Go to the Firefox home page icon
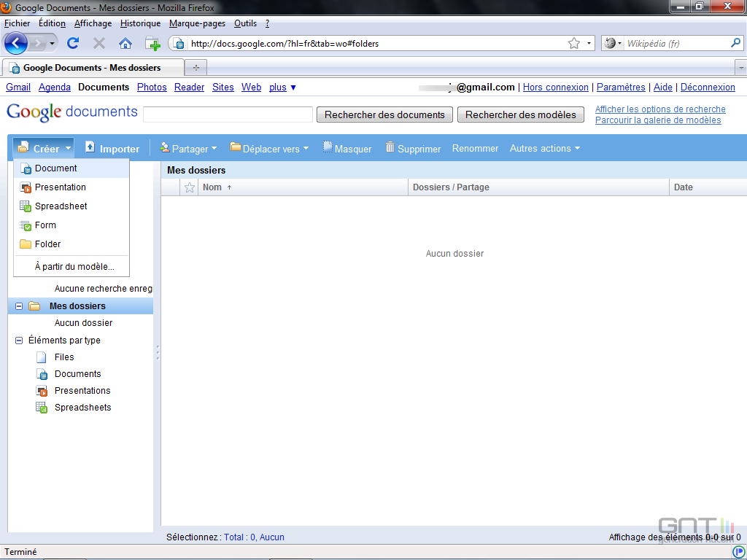The image size is (747, 560). click(x=125, y=44)
